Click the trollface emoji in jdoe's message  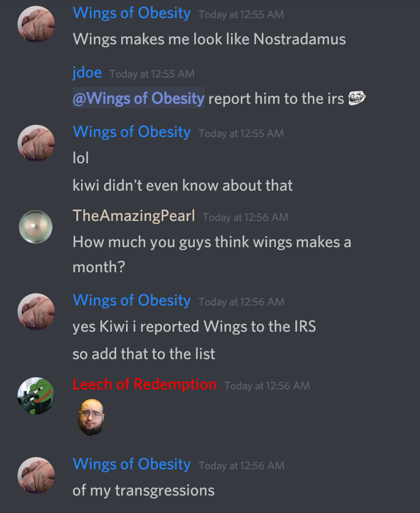[x=357, y=98]
